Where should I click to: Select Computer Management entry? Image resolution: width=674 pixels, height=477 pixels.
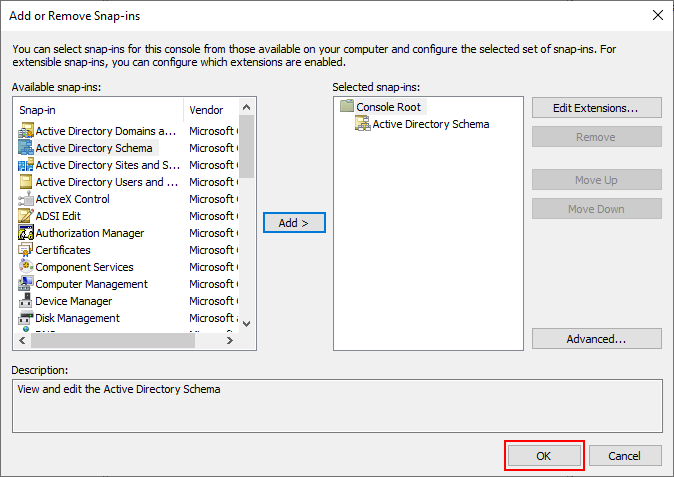pos(91,284)
